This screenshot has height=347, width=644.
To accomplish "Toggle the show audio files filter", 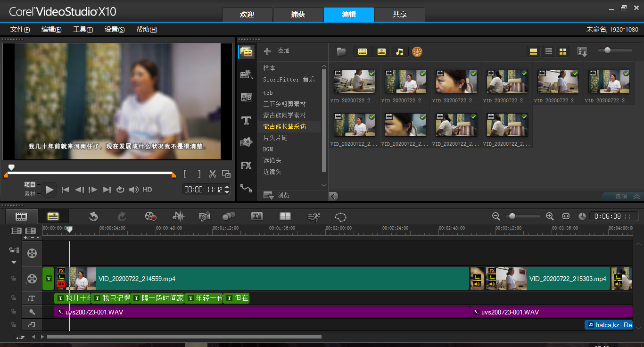I will (399, 52).
